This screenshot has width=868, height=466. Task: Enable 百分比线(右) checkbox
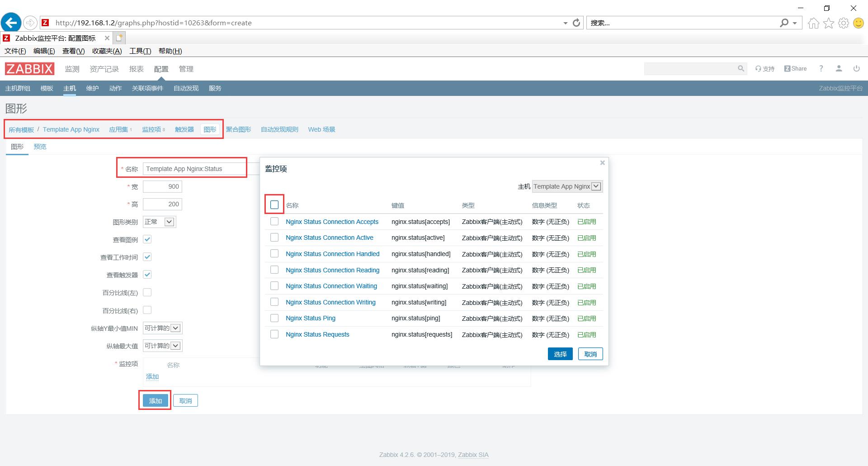click(x=147, y=310)
